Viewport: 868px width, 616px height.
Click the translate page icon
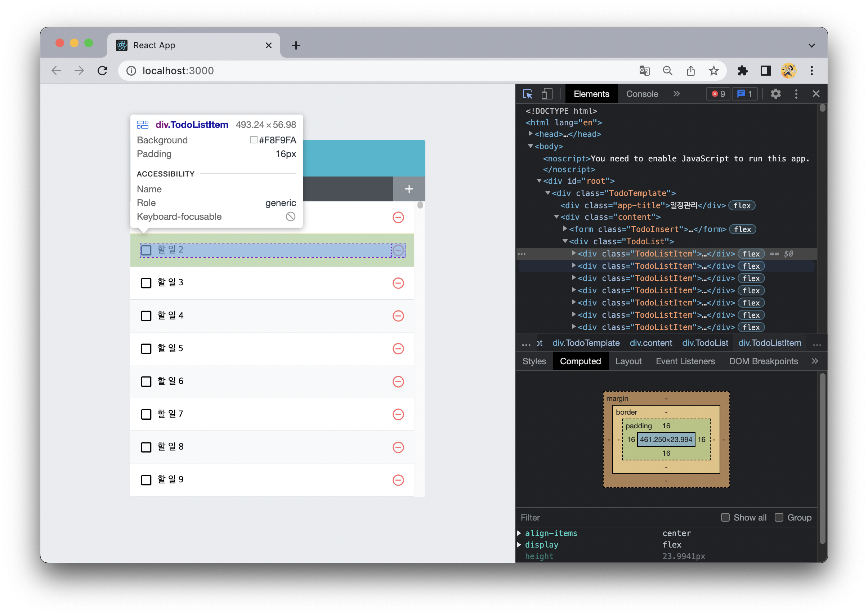click(644, 71)
